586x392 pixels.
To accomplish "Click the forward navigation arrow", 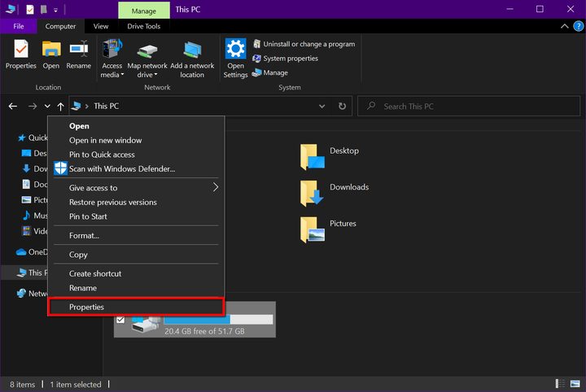I will [x=33, y=107].
